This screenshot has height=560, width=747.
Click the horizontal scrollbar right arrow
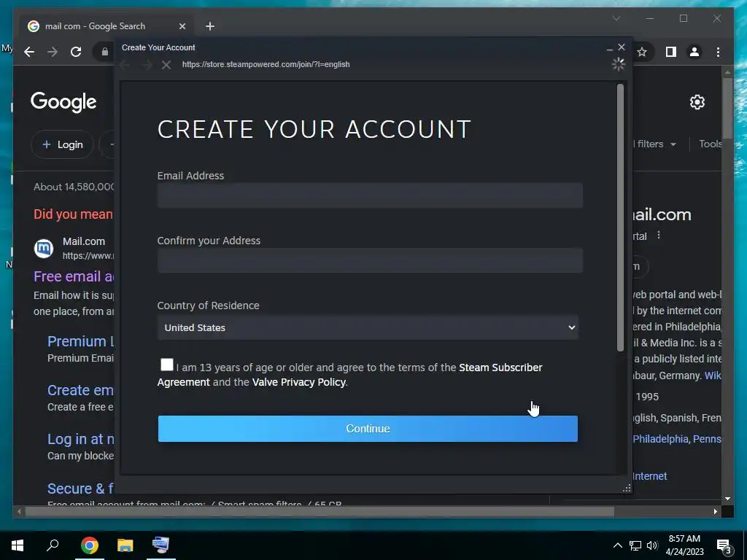(715, 511)
